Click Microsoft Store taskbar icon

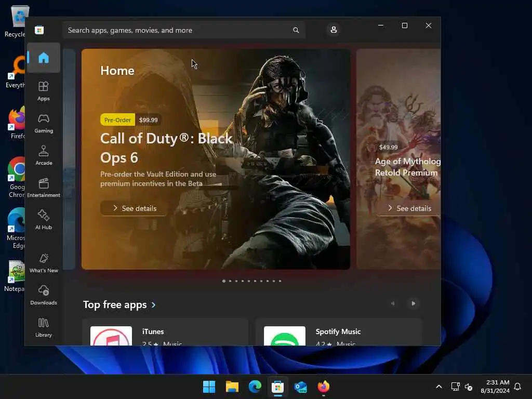(x=277, y=387)
